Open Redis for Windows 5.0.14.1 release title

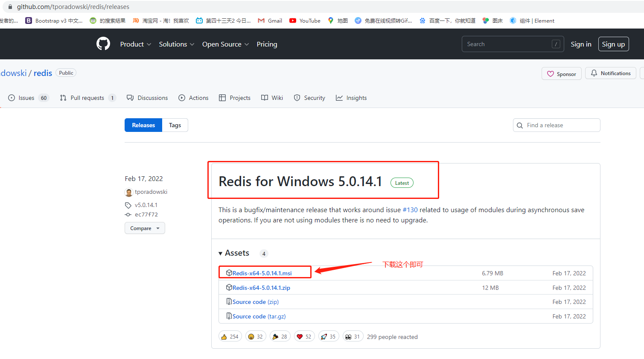click(300, 181)
